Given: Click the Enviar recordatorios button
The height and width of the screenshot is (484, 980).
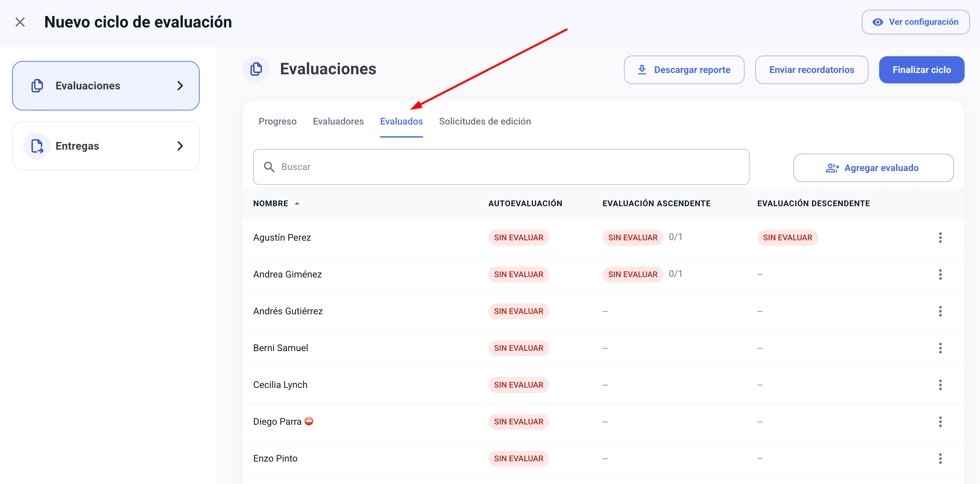Looking at the screenshot, I should 811,70.
